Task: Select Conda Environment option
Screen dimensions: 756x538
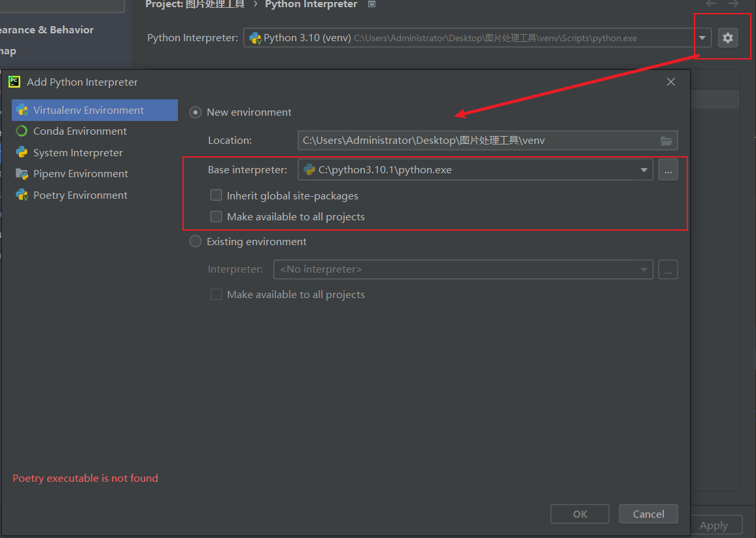Action: click(95, 131)
